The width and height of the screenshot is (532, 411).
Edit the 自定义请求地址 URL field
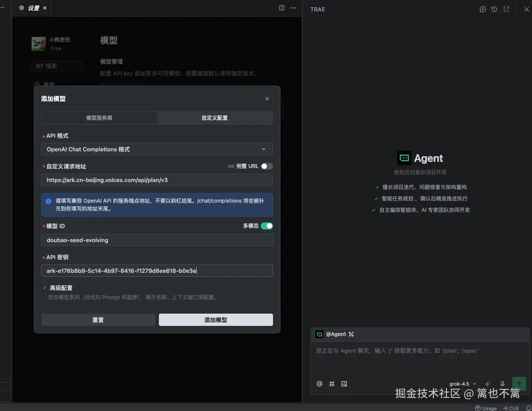click(x=157, y=180)
